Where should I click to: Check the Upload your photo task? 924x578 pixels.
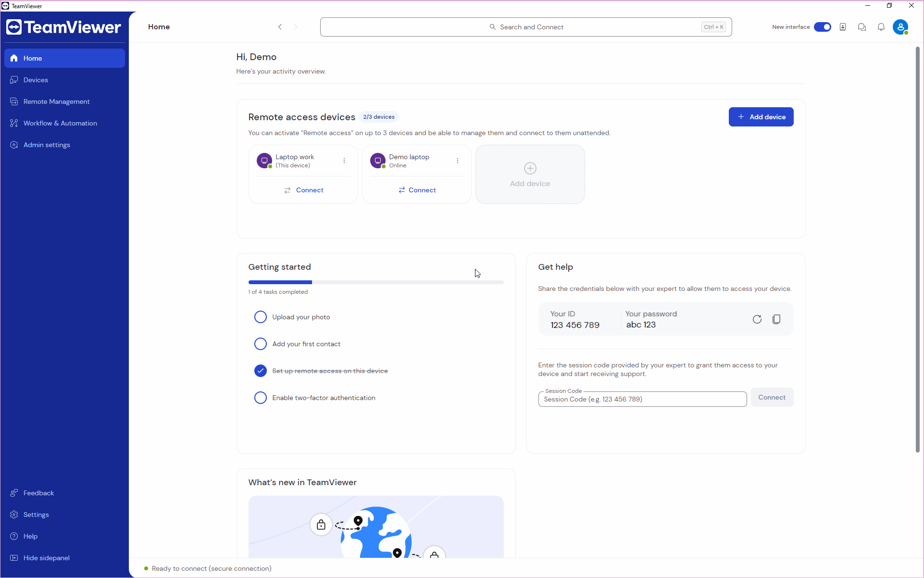(x=260, y=317)
